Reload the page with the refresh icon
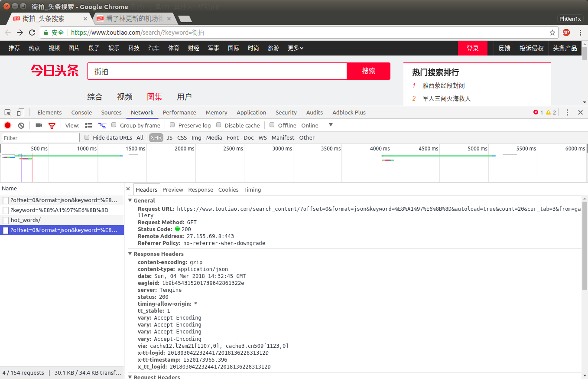The image size is (588, 379). pyautogui.click(x=32, y=33)
